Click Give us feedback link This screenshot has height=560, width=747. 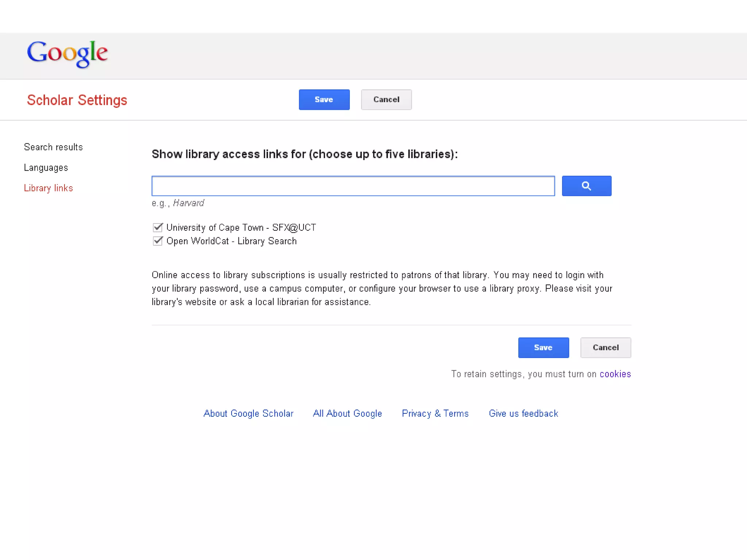click(523, 413)
